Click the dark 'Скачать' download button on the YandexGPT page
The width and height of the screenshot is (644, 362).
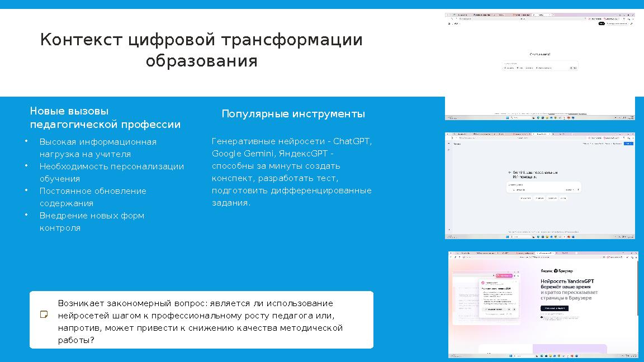555,308
